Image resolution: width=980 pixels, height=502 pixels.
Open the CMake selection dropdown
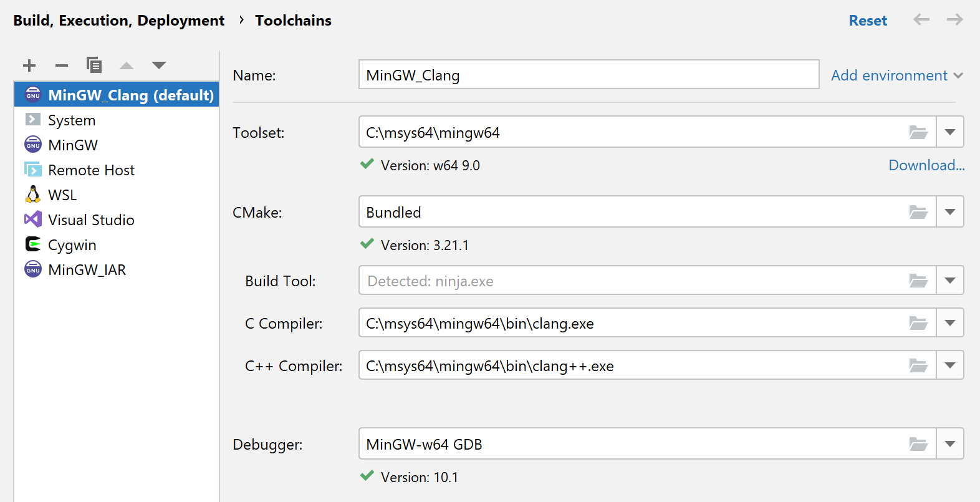point(950,211)
